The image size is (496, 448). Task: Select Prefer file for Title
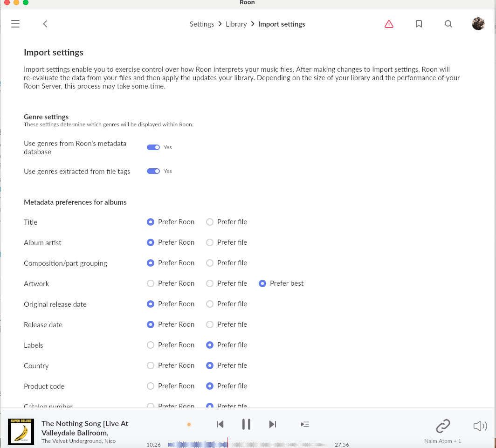[x=210, y=222]
